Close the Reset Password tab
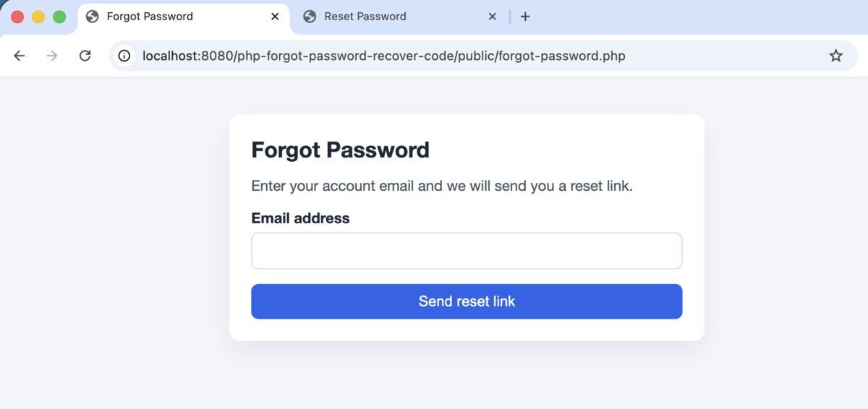Screen dimensions: 868x409 tap(493, 17)
